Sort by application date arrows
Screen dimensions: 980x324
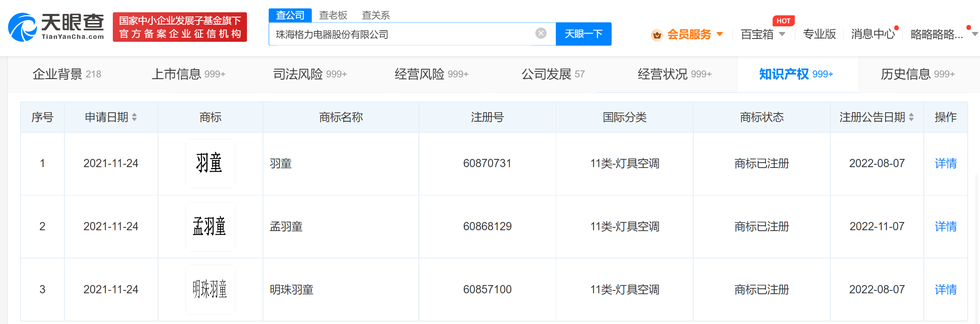[x=135, y=118]
